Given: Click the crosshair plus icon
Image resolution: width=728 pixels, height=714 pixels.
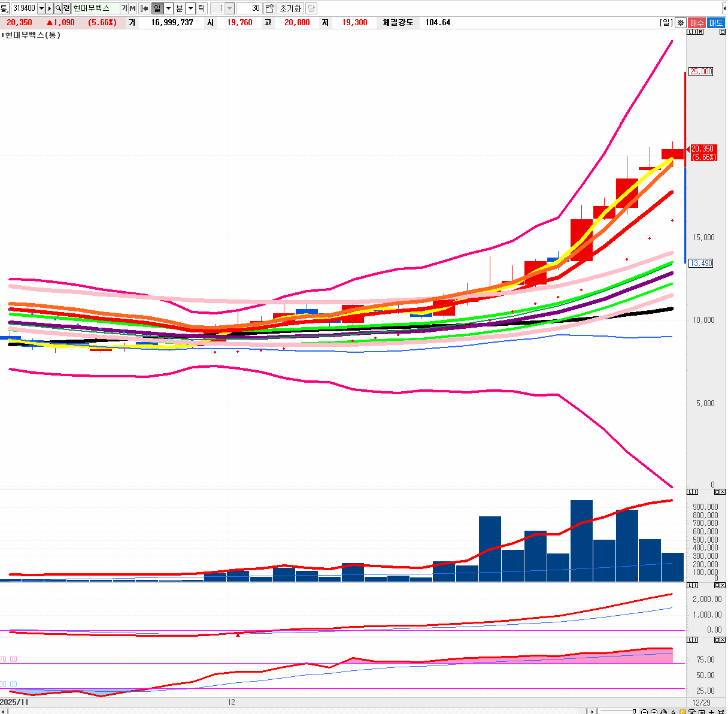Looking at the screenshot, I should click(x=711, y=712).
